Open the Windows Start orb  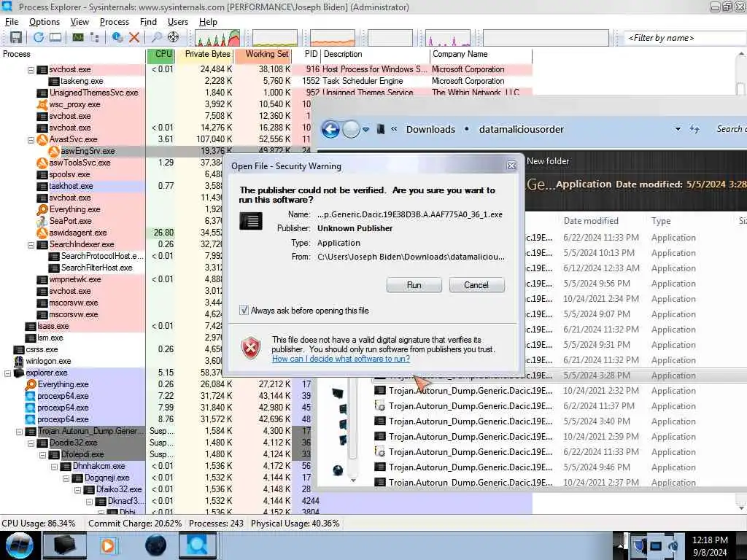pyautogui.click(x=19, y=545)
